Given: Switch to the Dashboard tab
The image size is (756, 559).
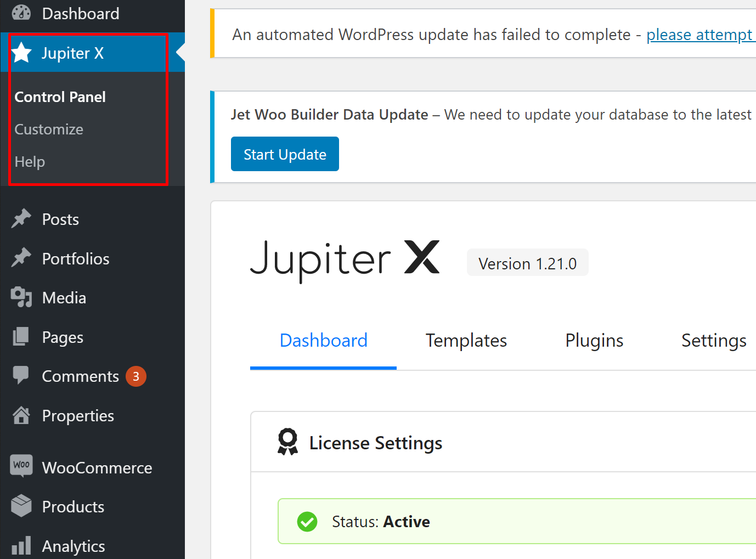Looking at the screenshot, I should (x=323, y=341).
